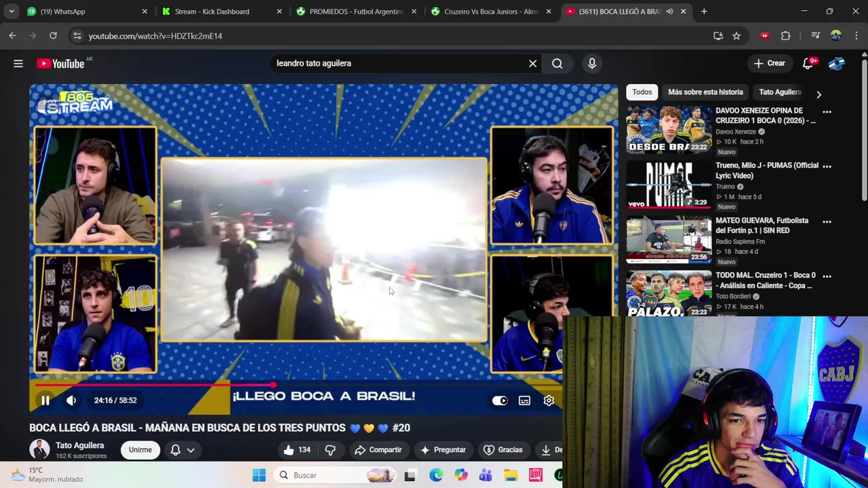Open the tab search dropdown arrow
The width and height of the screenshot is (868, 488).
pyautogui.click(x=12, y=12)
